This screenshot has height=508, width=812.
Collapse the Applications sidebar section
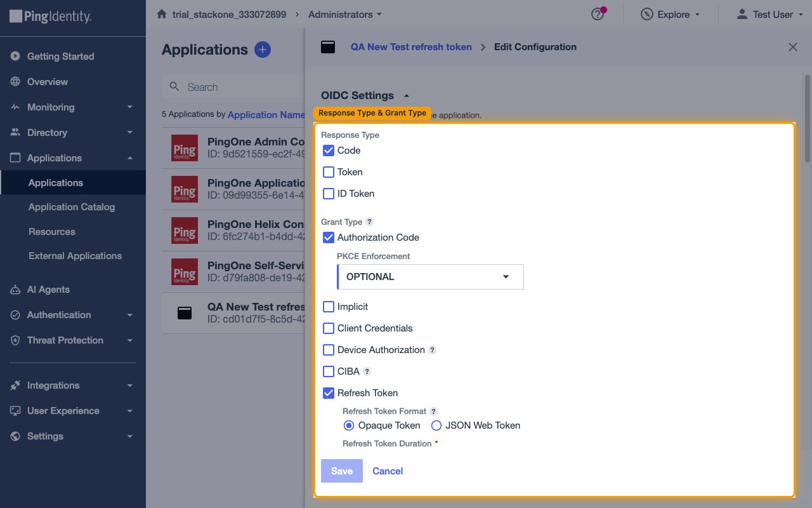coord(129,158)
